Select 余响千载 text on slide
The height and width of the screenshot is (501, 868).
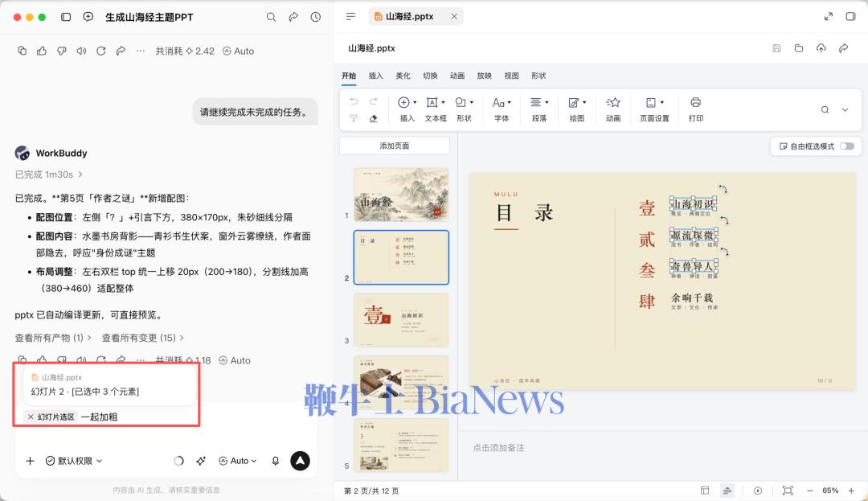[692, 298]
